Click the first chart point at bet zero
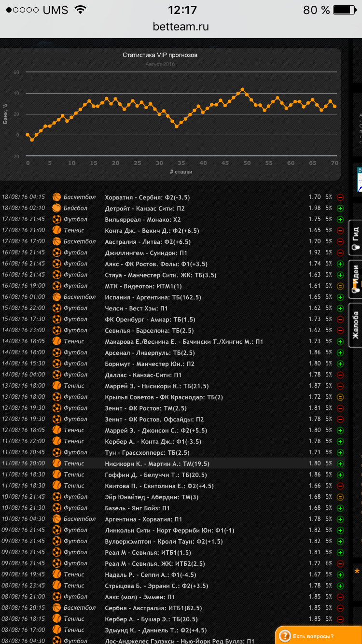Screen dimensions: 362x644 tap(28, 135)
